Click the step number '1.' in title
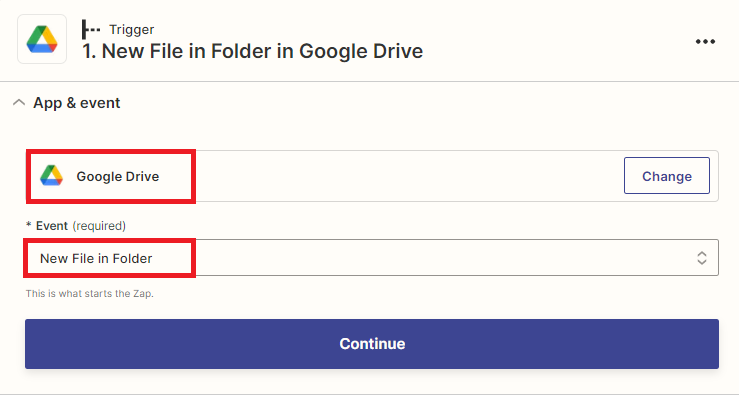Image resolution: width=739 pixels, height=395 pixels. [x=89, y=51]
